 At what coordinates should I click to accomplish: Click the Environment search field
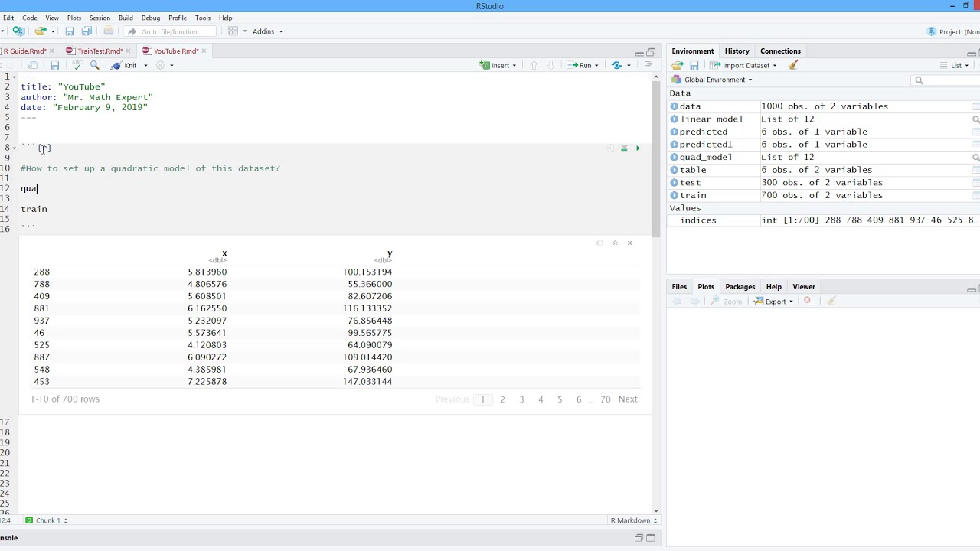pyautogui.click(x=946, y=80)
